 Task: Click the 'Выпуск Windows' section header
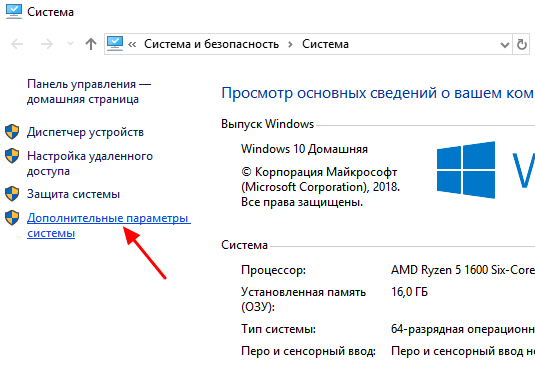[268, 124]
